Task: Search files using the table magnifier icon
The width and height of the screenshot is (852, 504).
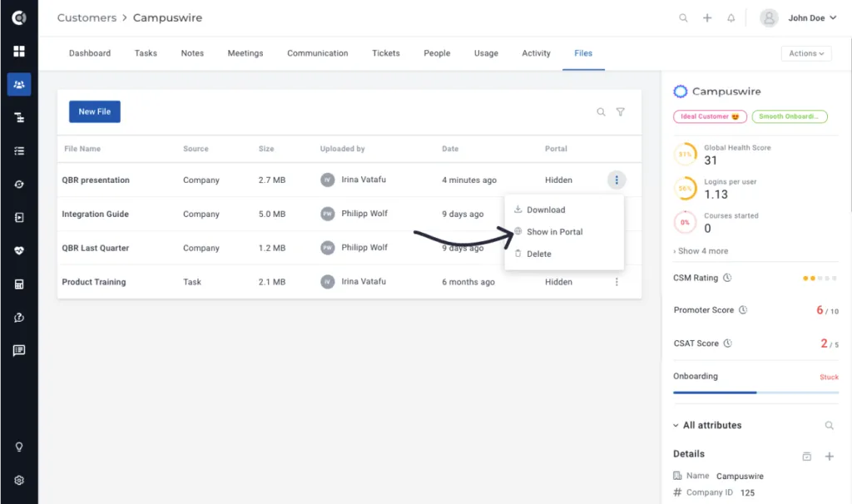Action: [x=601, y=112]
